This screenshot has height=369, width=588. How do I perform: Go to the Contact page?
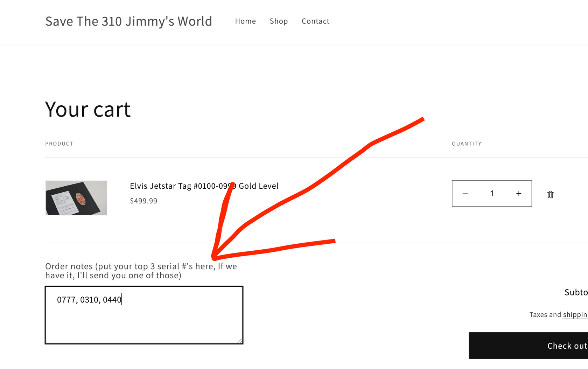coord(315,21)
